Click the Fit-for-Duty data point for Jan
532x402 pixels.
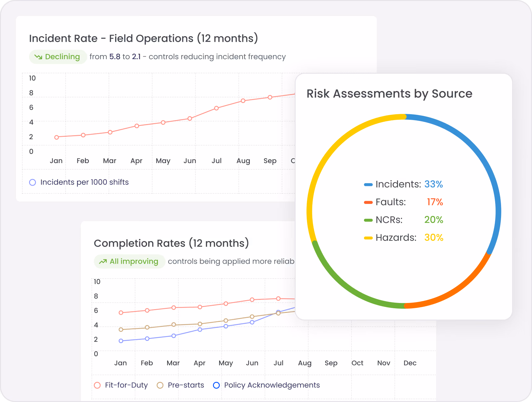point(121,313)
